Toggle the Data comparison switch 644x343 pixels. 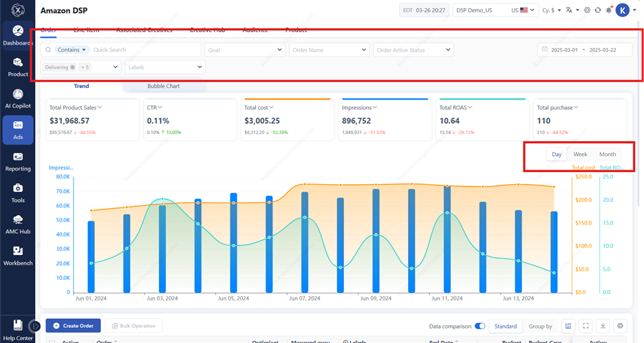point(480,326)
